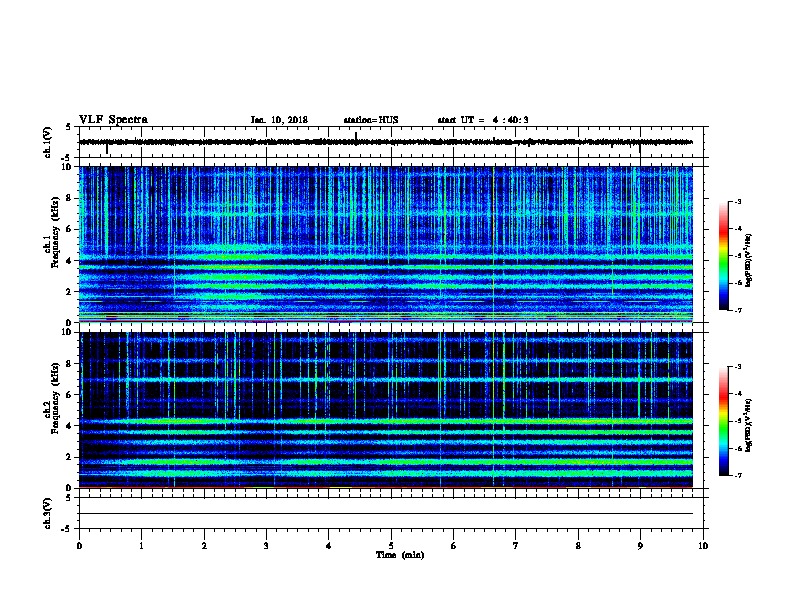Click time axis tick label "1"

pos(141,546)
